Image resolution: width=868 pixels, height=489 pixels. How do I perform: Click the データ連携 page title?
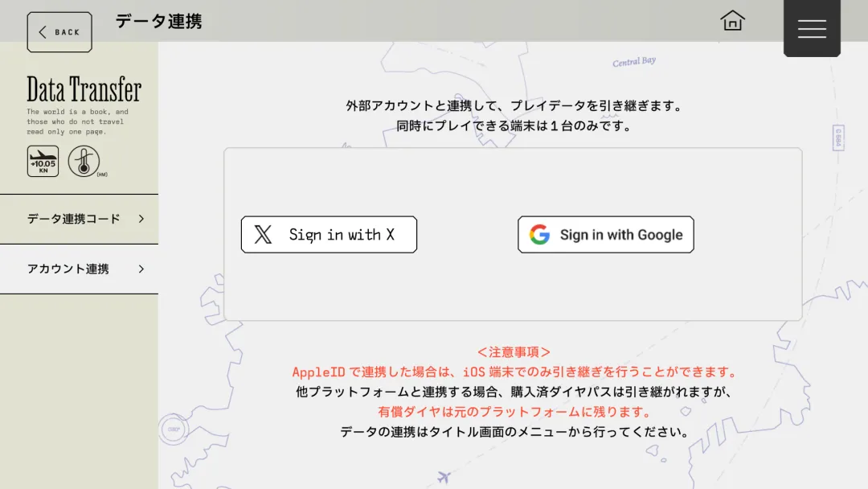click(158, 22)
